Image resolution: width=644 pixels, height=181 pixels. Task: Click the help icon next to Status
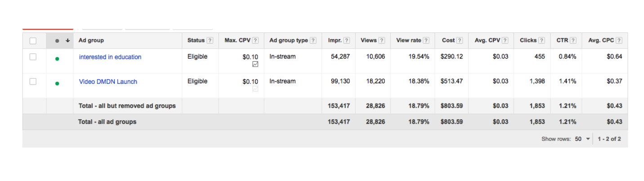pos(210,41)
